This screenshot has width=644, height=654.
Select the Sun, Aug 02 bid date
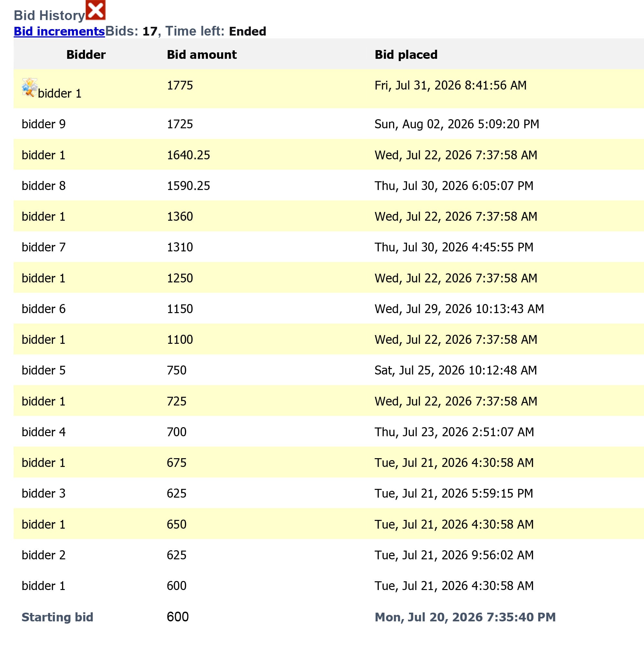(x=456, y=124)
